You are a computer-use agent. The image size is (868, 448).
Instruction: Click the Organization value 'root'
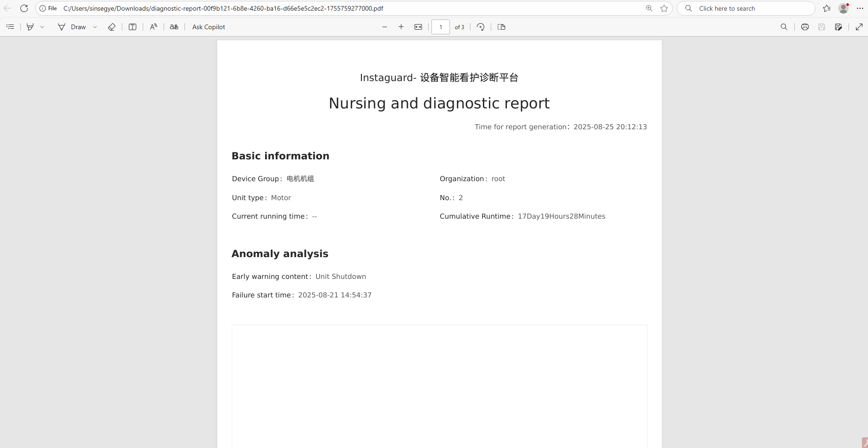pos(498,179)
